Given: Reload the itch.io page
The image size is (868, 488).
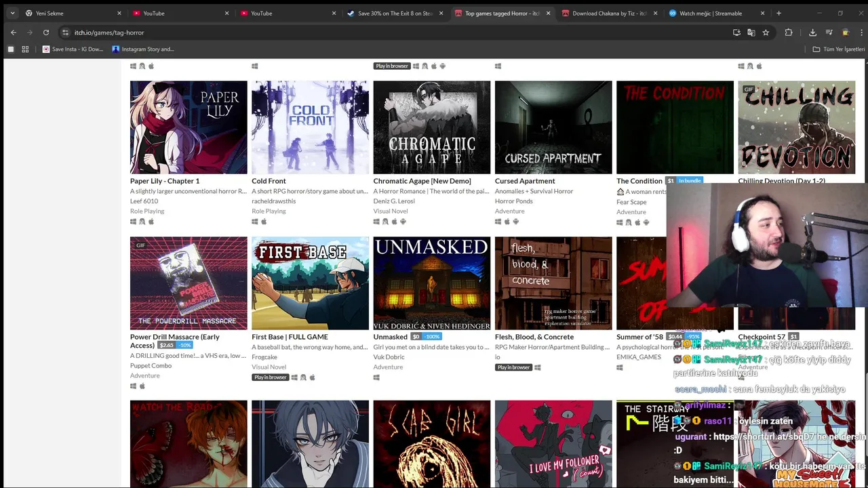Looking at the screenshot, I should (46, 33).
